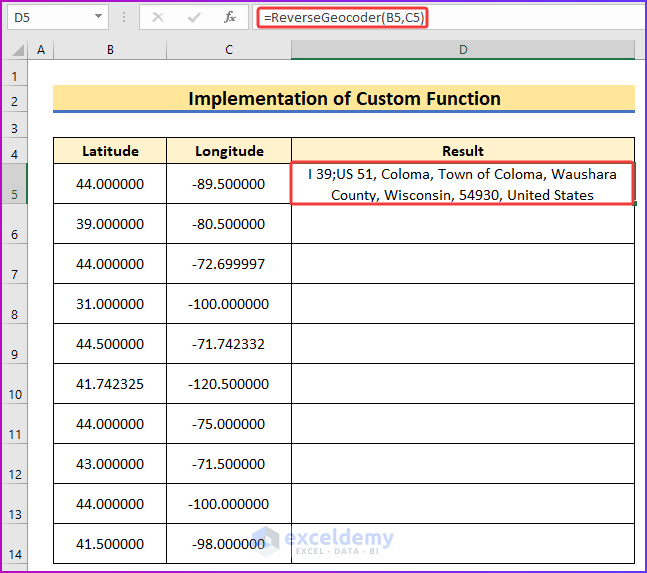Select empty Result cell D6
Screen dimensions: 647x573
point(463,224)
